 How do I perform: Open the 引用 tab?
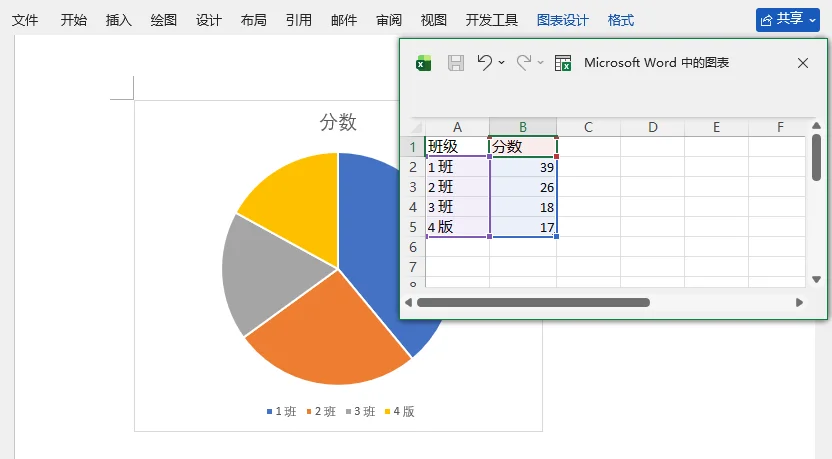pos(299,20)
